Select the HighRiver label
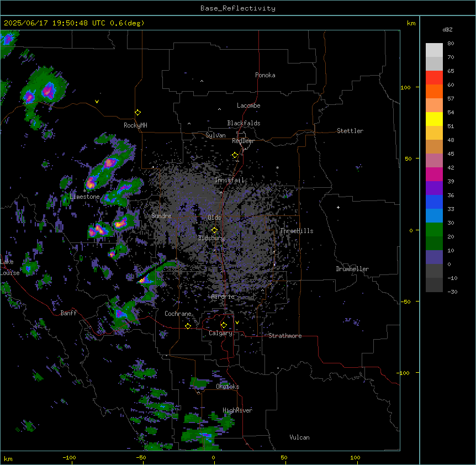Screen dimensions: 476x465 tap(237, 410)
